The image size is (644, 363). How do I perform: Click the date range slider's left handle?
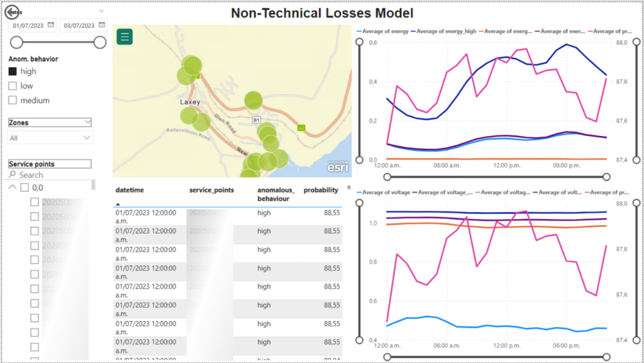(x=17, y=42)
